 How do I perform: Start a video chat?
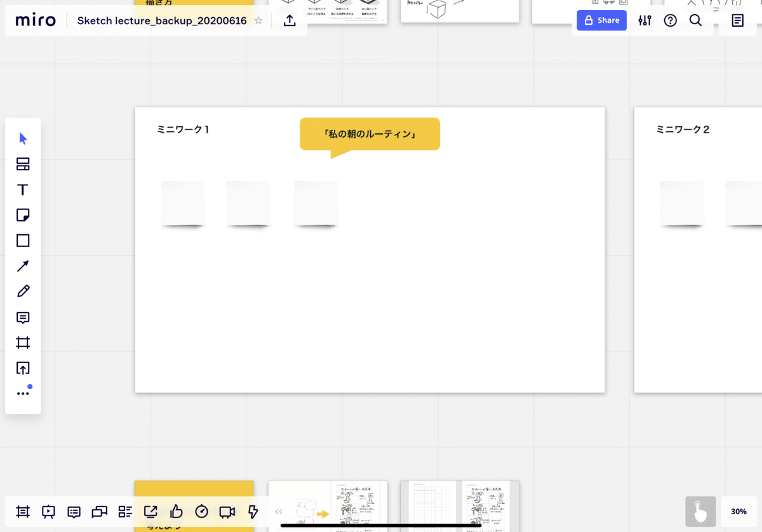[x=227, y=512]
